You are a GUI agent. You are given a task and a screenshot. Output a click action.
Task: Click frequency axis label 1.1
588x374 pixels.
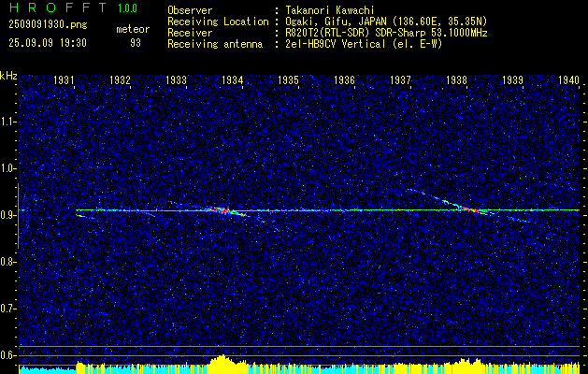click(x=7, y=122)
